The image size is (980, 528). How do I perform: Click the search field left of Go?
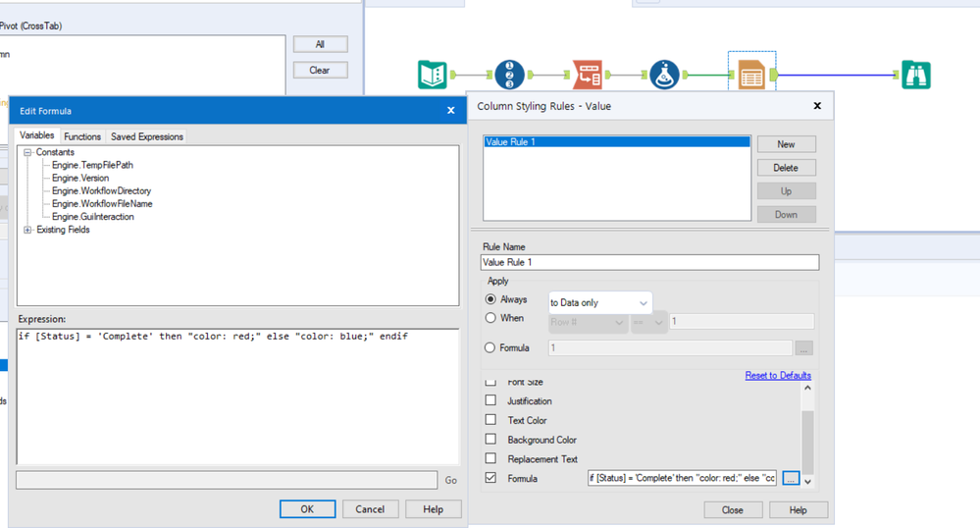227,480
